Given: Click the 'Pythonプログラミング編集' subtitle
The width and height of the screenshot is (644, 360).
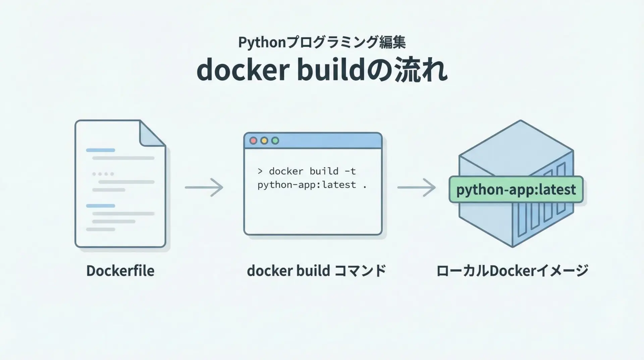Looking at the screenshot, I should click(321, 42).
